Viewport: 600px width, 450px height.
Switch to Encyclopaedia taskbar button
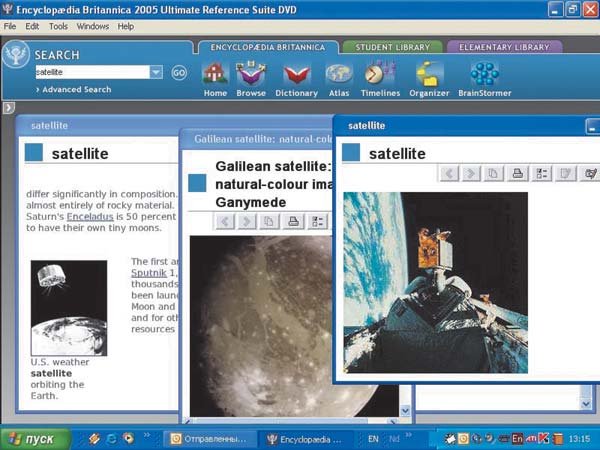point(304,439)
